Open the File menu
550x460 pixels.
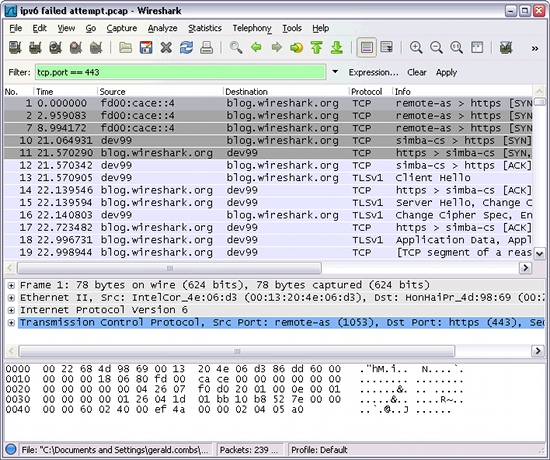pyautogui.click(x=15, y=28)
